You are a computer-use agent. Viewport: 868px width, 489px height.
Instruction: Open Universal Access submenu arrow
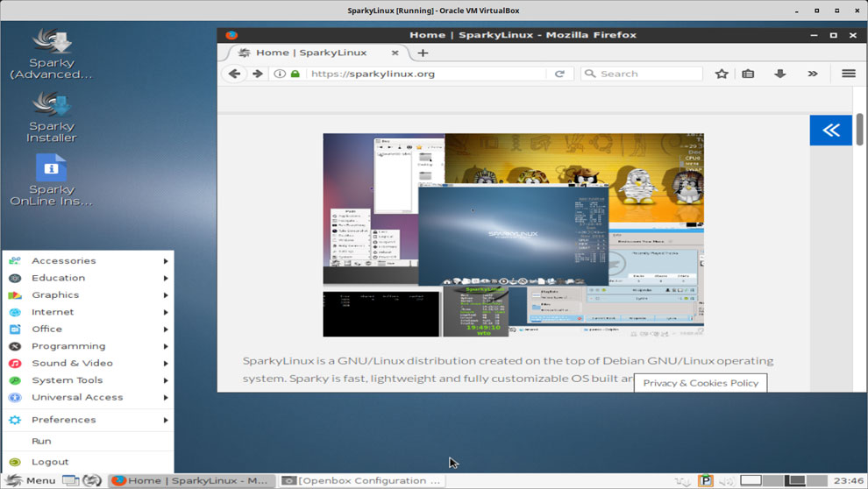click(166, 398)
